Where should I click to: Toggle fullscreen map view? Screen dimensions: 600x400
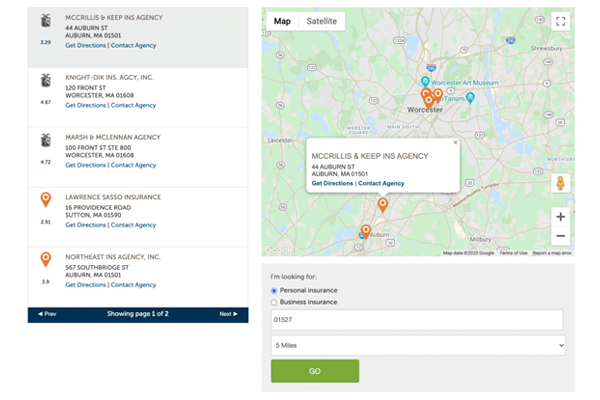[560, 21]
